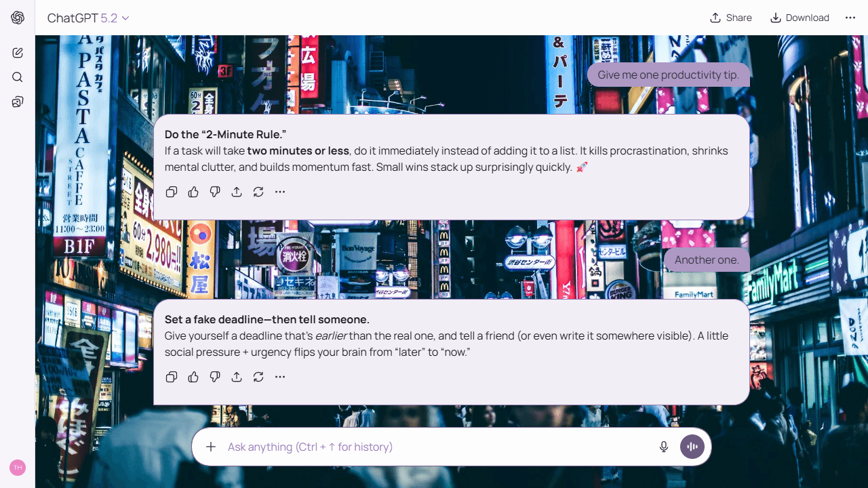Open more actions on the second response
This screenshot has height=488, width=868.
pos(279,377)
